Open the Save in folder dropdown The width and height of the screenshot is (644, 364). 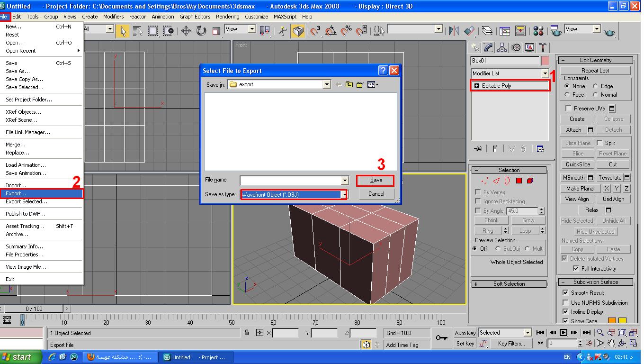[326, 84]
